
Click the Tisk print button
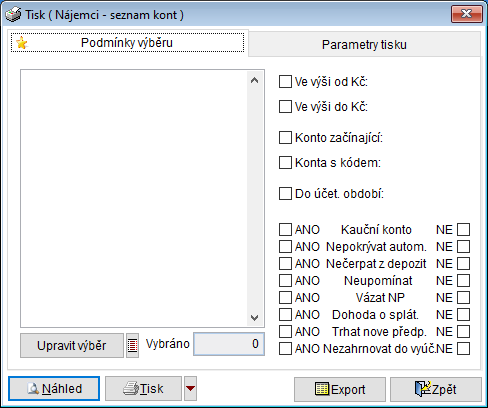tap(143, 389)
